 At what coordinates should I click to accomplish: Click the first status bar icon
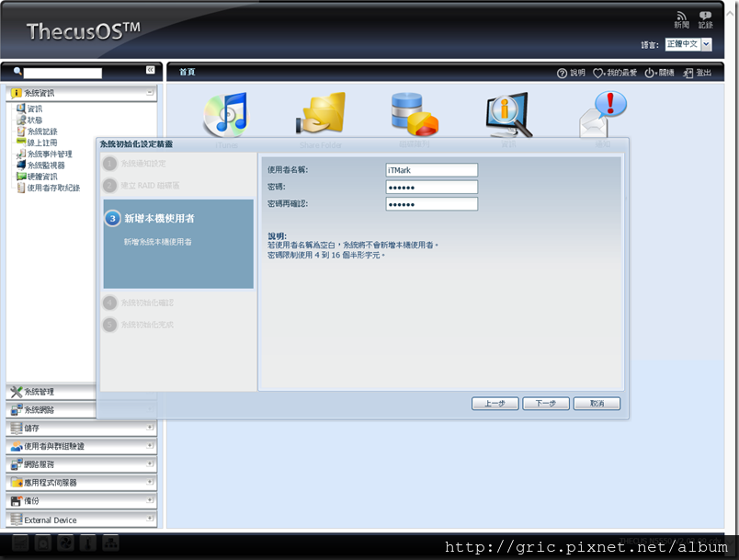pyautogui.click(x=20, y=543)
